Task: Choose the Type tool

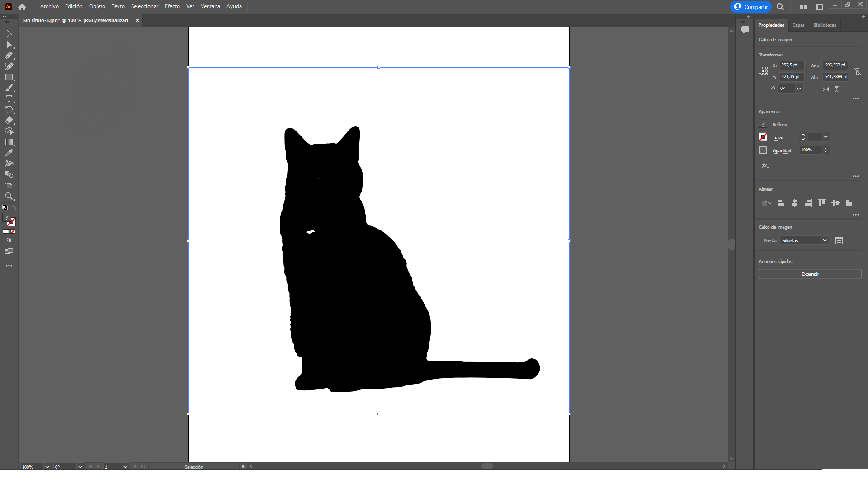Action: pos(9,99)
